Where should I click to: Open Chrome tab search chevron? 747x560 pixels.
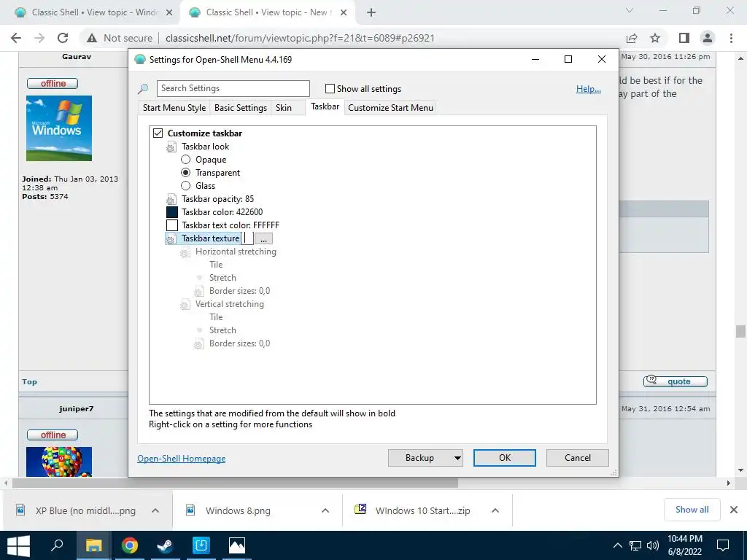tap(630, 10)
